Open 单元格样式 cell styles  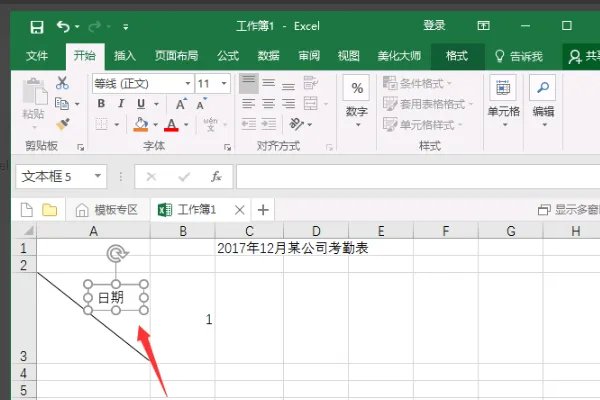tap(423, 124)
